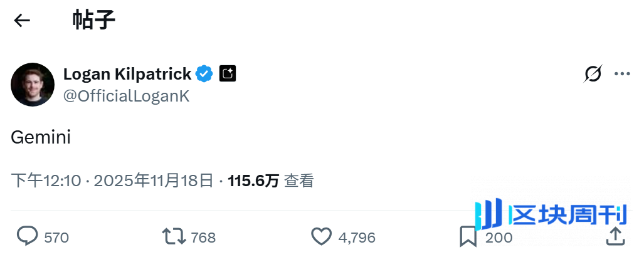This screenshot has height=257, width=644.
Task: Click the @OfficialLoganK handle
Action: pyautogui.click(x=126, y=96)
